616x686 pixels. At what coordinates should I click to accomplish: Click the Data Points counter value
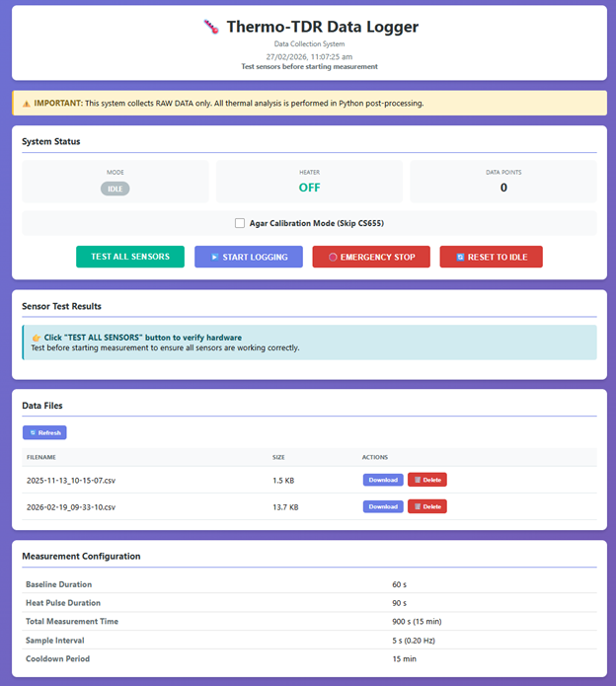coord(503,188)
